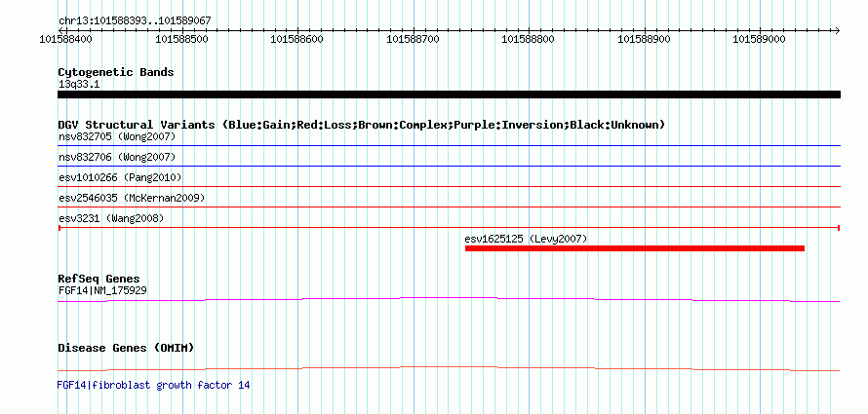868x414 pixels.
Task: Click the Cytogenetic Bands track title
Action: pos(116,72)
